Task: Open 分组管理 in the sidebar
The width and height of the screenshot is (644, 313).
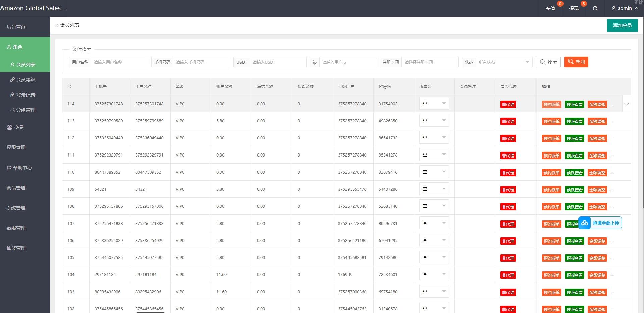Action: [x=25, y=110]
